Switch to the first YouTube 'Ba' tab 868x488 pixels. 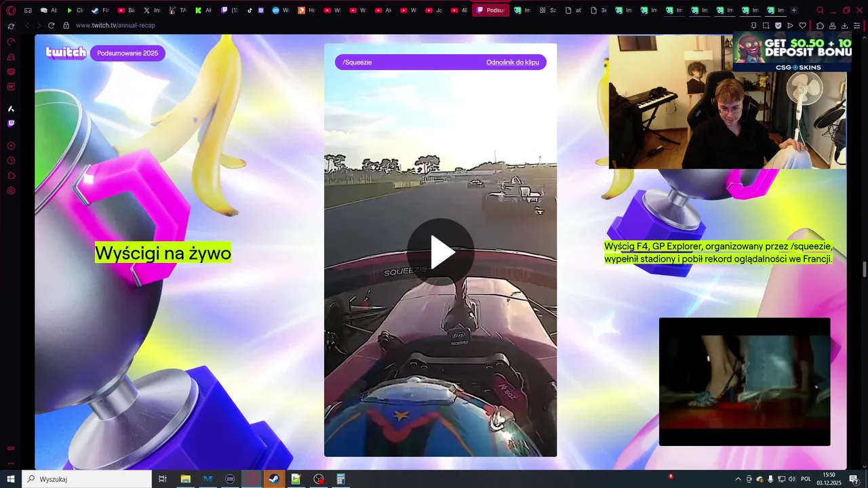(x=126, y=10)
